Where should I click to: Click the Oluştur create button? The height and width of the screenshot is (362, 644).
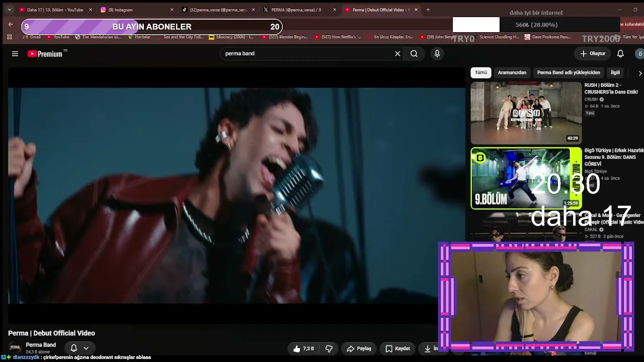click(593, 54)
